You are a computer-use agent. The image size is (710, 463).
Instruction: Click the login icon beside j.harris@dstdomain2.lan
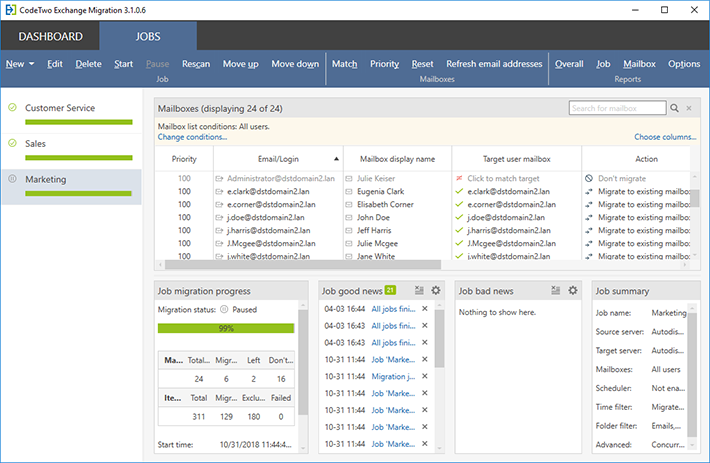pos(219,230)
